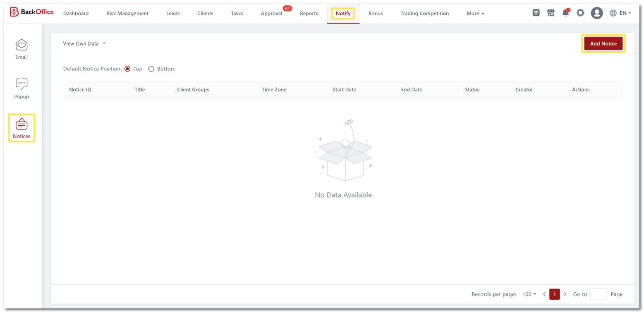Select the Notices sidebar icon
The image size is (644, 313).
tap(22, 128)
